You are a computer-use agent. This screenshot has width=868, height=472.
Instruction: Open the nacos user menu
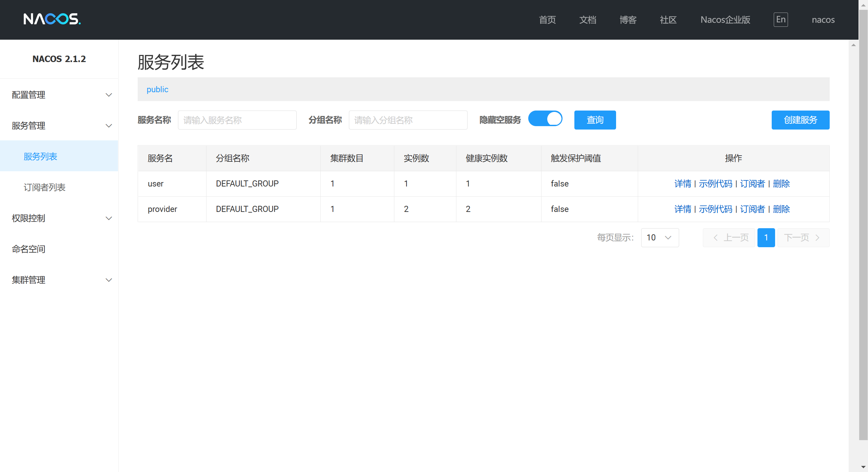[823, 20]
